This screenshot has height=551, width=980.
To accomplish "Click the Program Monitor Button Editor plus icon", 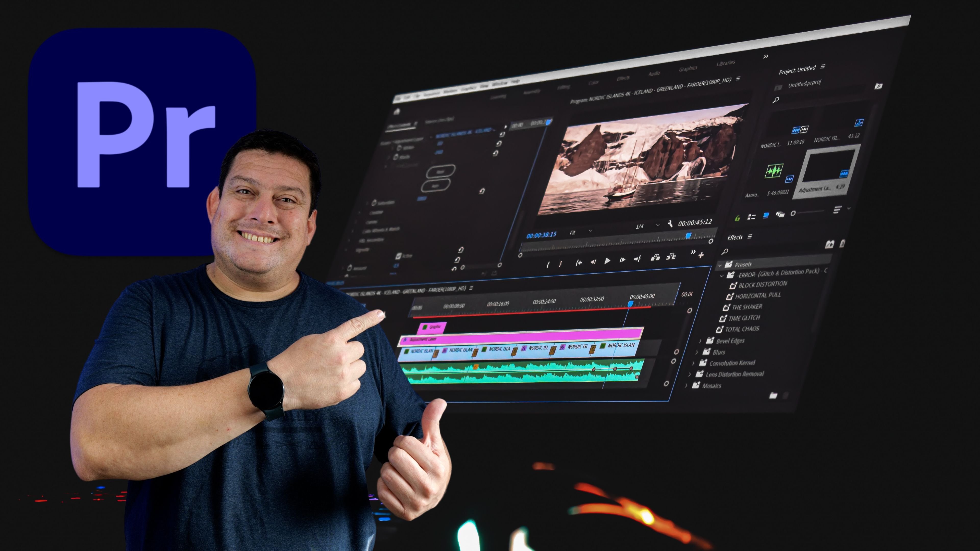I will point(701,255).
